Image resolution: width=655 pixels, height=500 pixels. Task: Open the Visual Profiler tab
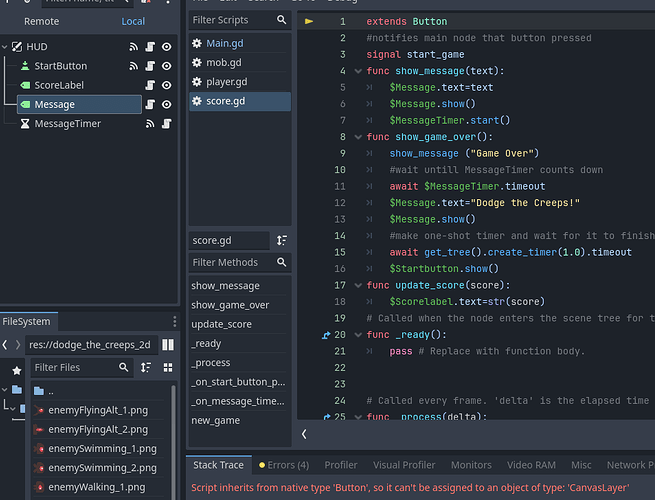pos(404,465)
